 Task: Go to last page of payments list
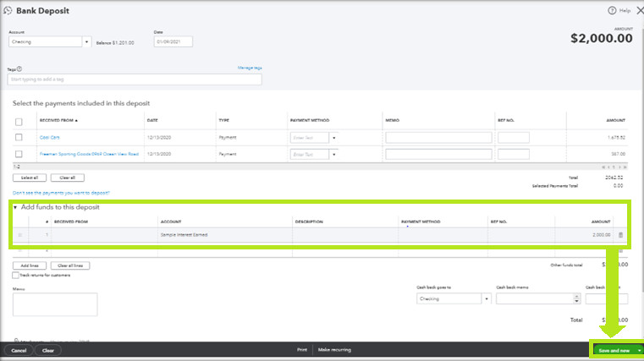(x=625, y=167)
